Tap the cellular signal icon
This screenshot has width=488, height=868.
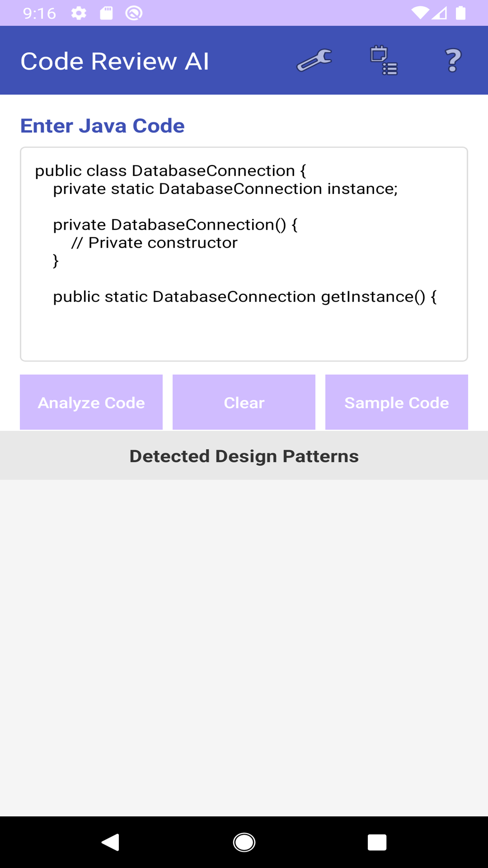(439, 13)
